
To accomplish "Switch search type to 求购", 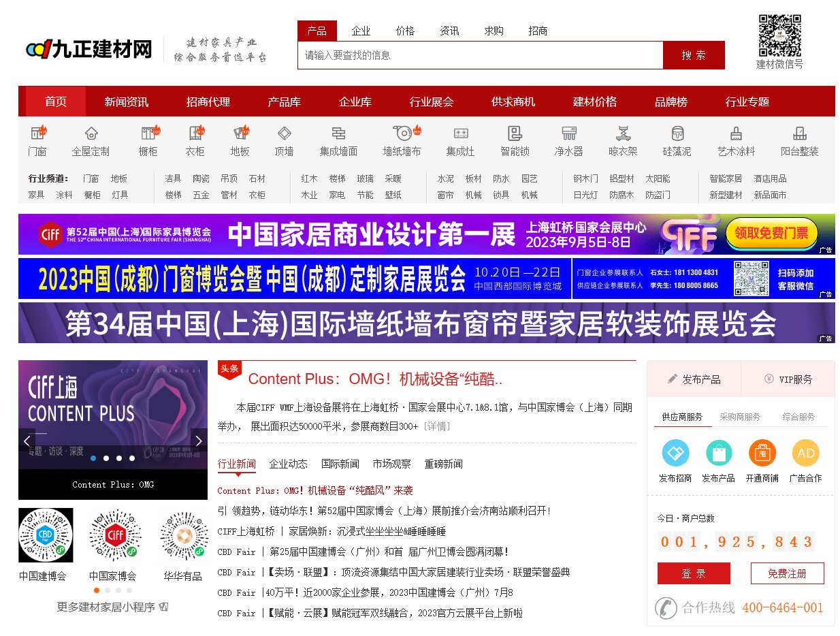I will [x=494, y=31].
